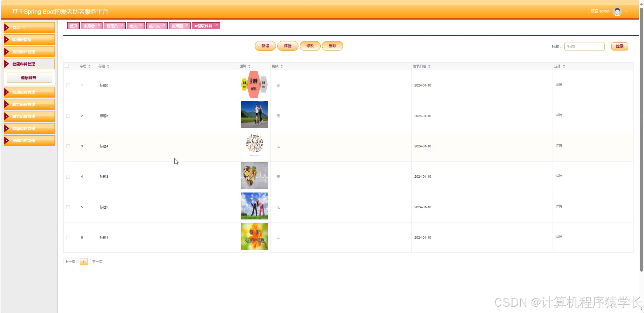644x313 pixels.
Task: Focus the 标题 search input field
Action: [584, 46]
